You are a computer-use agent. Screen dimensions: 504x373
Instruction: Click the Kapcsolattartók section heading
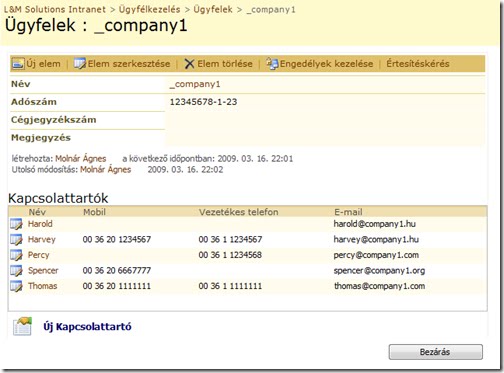click(x=58, y=198)
